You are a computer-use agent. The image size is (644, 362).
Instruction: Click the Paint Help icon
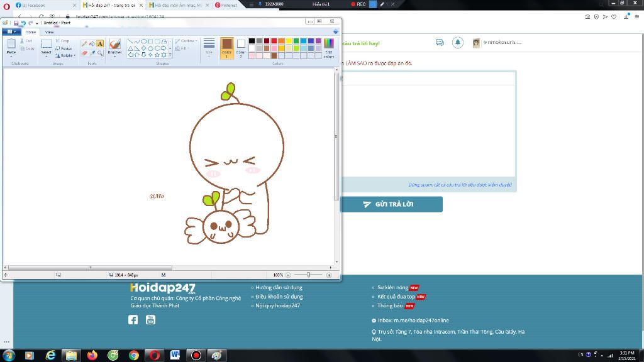(x=336, y=32)
